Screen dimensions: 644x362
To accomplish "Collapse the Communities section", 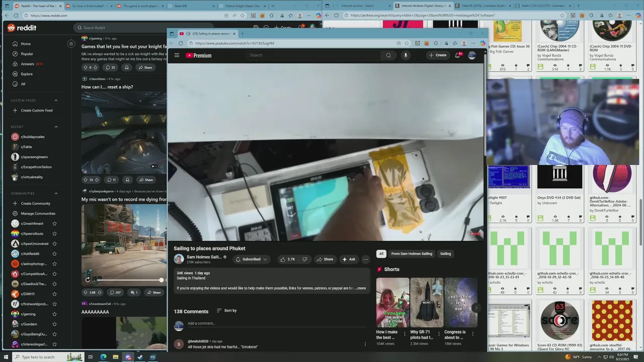I will tap(56, 194).
